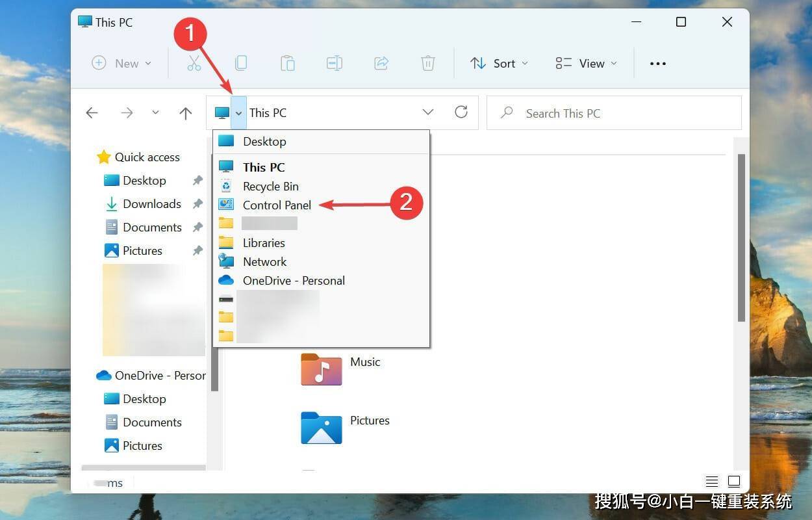Select Recycle Bin in the dropdown list

[322, 187]
